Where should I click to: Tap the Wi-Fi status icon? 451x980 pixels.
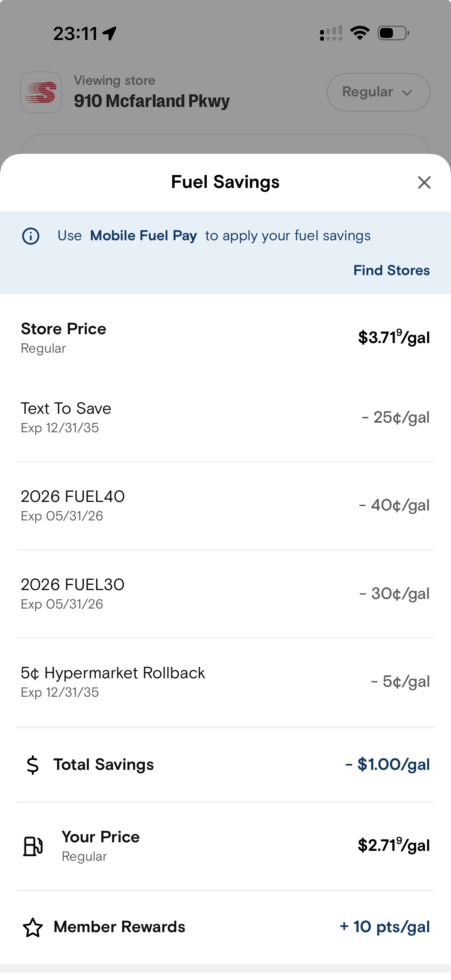point(360,33)
